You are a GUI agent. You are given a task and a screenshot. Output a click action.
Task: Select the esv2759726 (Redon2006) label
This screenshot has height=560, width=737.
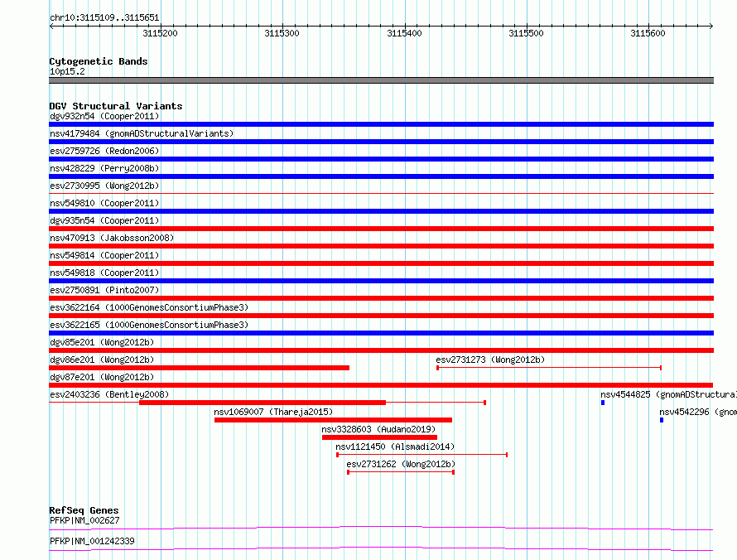pyautogui.click(x=104, y=151)
